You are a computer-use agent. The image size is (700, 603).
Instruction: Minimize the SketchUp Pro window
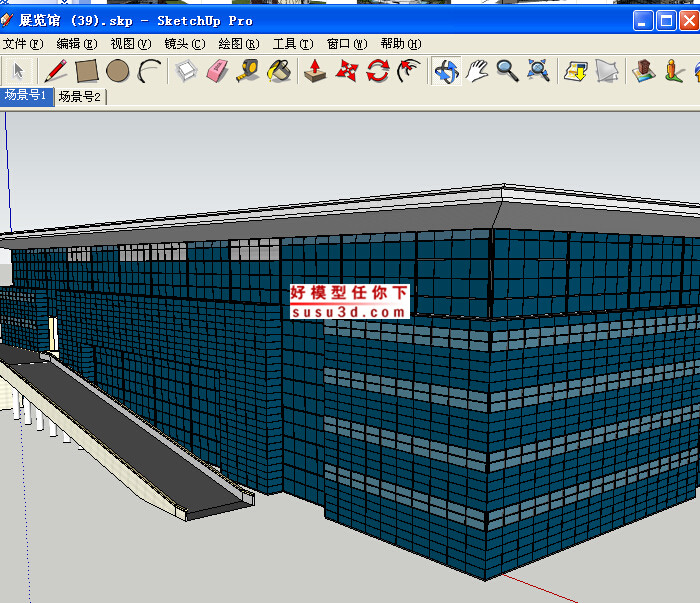click(x=643, y=21)
